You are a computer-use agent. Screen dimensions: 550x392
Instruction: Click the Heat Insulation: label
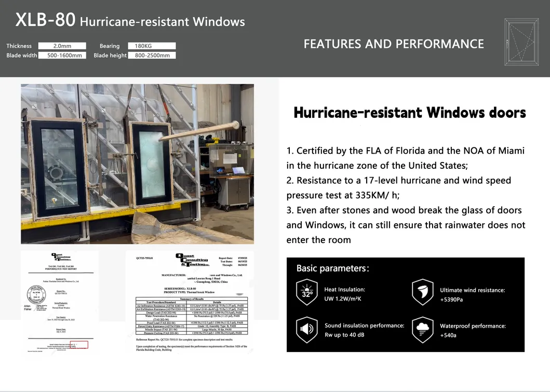point(344,289)
